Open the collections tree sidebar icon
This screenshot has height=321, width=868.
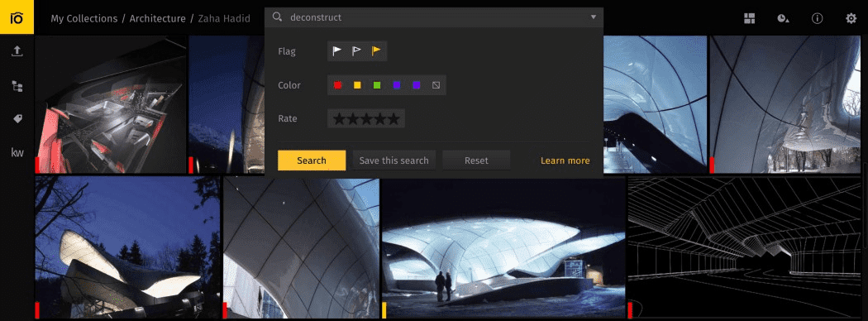tap(17, 86)
